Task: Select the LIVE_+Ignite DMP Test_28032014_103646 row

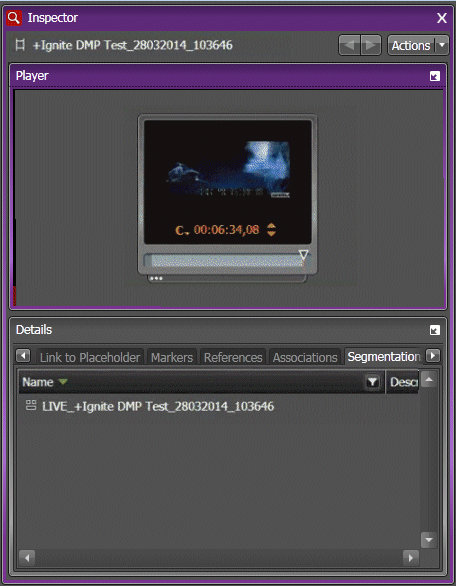Action: [x=218, y=406]
